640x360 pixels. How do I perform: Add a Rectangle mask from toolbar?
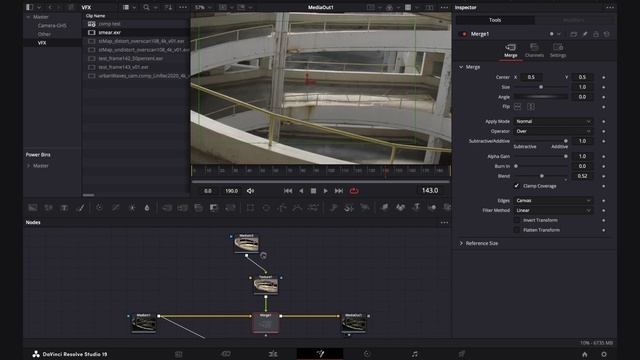coord(250,208)
